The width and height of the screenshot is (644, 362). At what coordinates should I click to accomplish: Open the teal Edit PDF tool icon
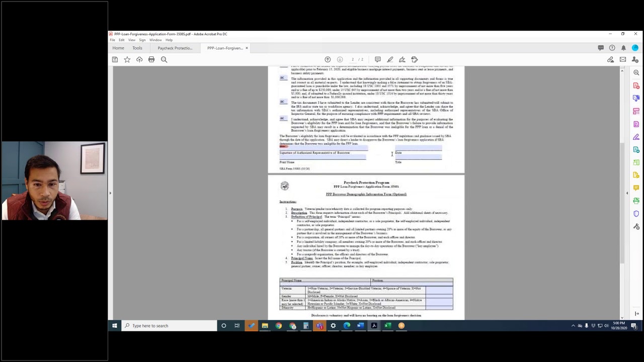636,150
